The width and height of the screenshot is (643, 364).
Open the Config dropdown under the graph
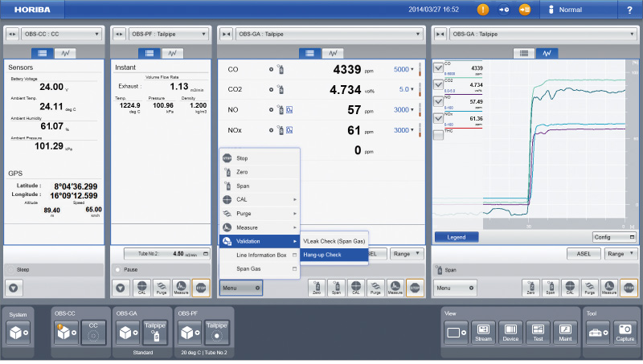coord(614,237)
